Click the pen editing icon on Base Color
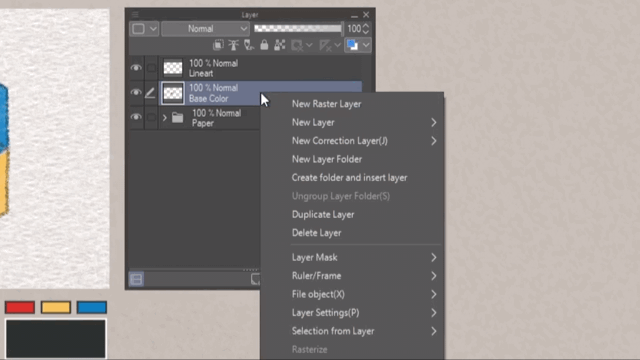The height and width of the screenshot is (360, 640). click(x=150, y=93)
